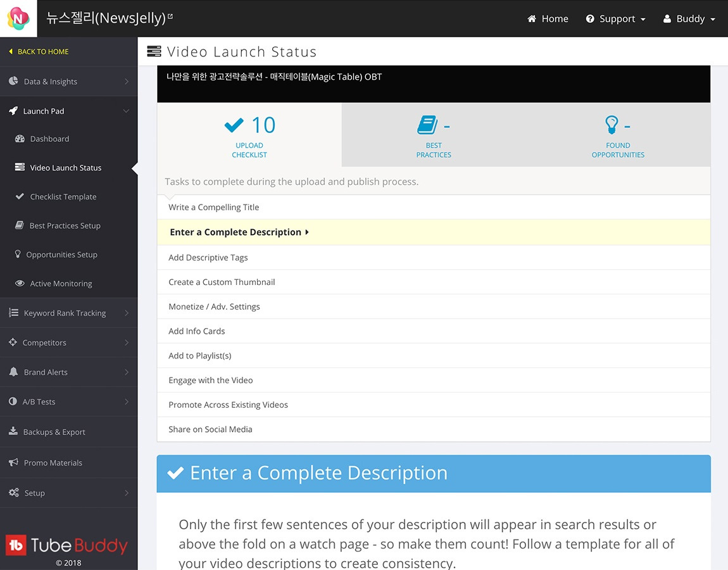Click the NewsJelly channel logo
Viewport: 728px width, 570px height.
click(x=18, y=18)
